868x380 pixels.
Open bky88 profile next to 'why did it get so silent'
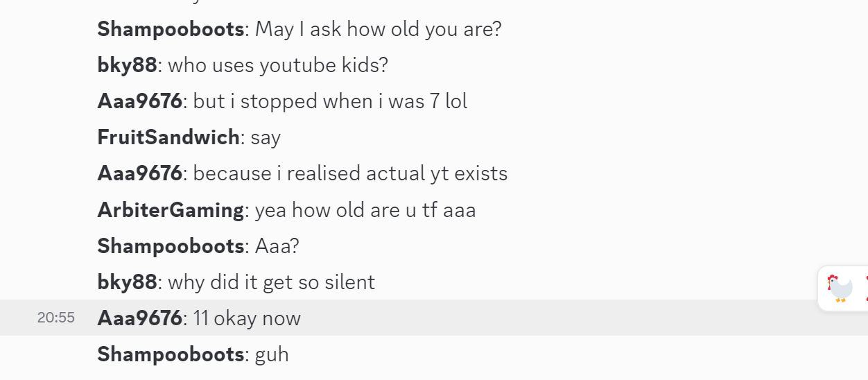(x=127, y=282)
